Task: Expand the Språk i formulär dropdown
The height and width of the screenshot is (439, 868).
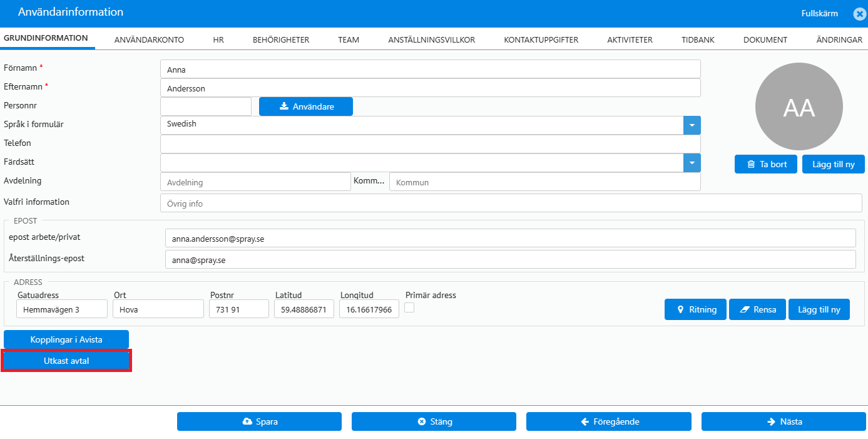Action: click(692, 125)
